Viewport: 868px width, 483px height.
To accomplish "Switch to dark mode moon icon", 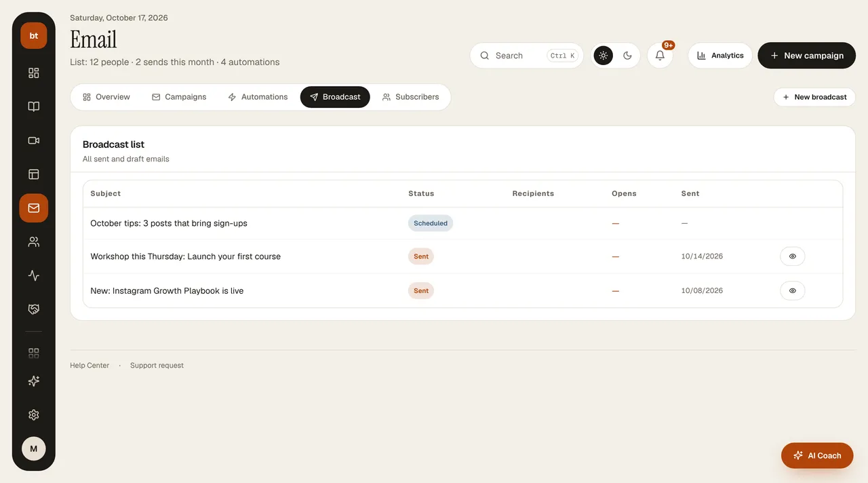I will pos(627,56).
